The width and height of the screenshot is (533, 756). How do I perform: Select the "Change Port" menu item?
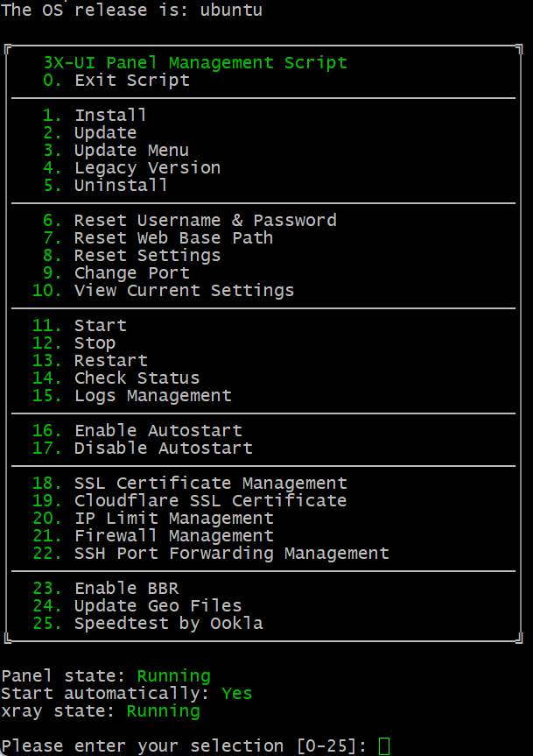[x=131, y=273]
